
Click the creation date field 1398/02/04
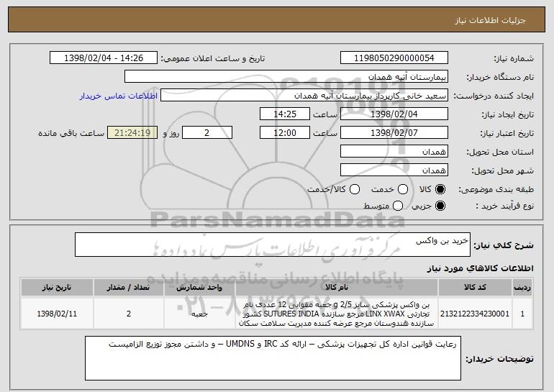(x=394, y=114)
